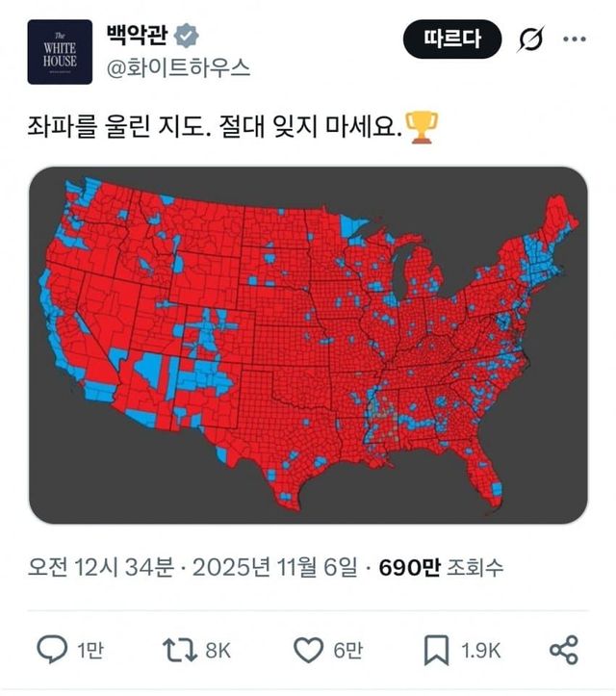The width and height of the screenshot is (616, 696).
Task: Click the 6만 like count
Action: click(x=347, y=651)
